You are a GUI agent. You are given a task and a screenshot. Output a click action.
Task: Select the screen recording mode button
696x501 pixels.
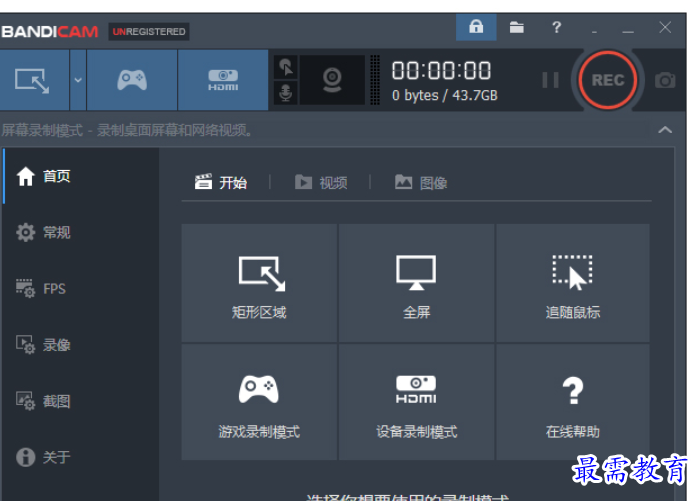[34, 80]
